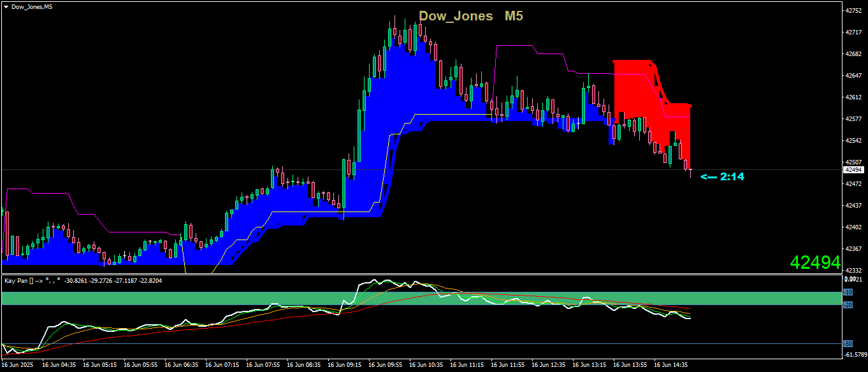
Task: Click the 42612 price scale label
Action: (x=853, y=97)
